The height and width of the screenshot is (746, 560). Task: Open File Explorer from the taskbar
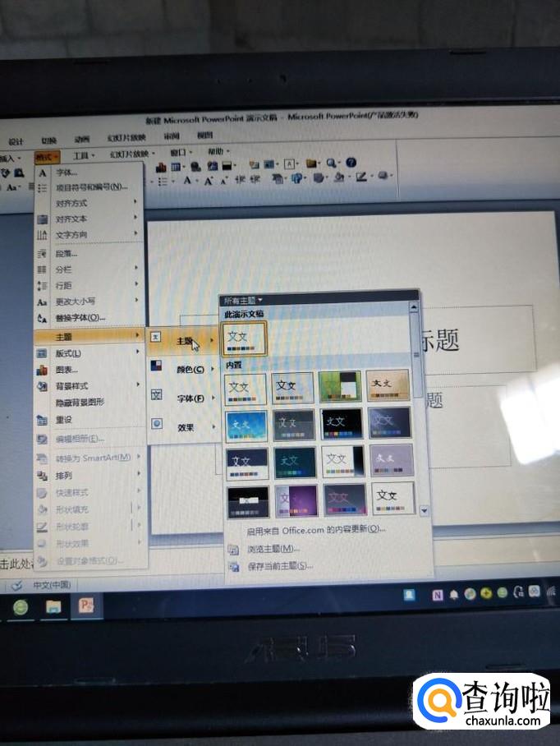(x=53, y=606)
